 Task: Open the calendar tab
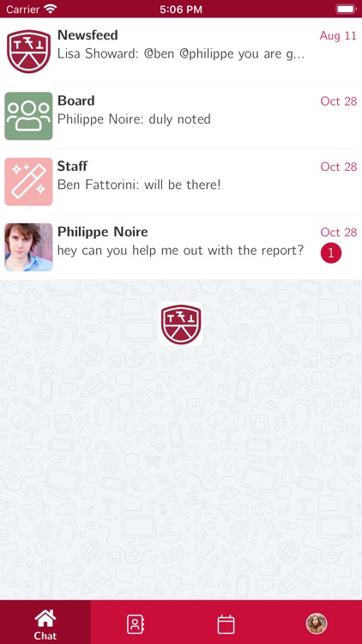226,624
